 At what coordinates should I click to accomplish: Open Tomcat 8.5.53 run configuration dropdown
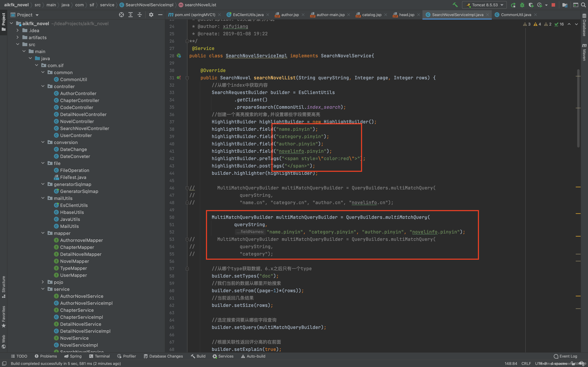(x=484, y=5)
